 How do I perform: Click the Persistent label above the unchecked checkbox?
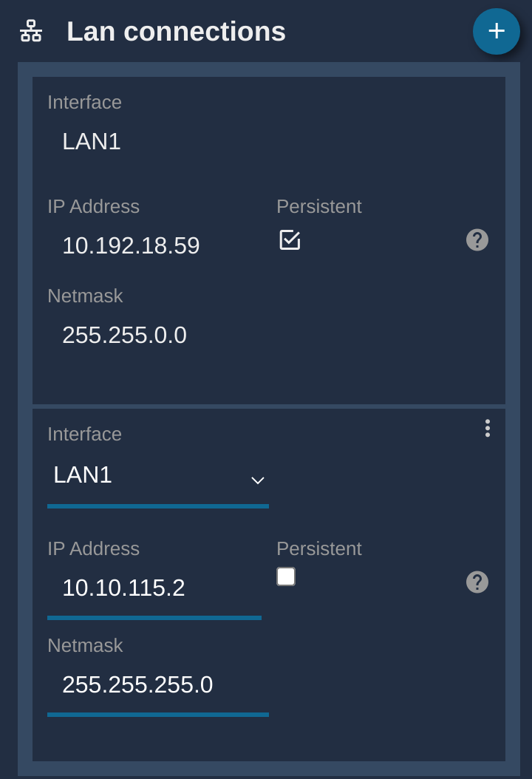pyautogui.click(x=319, y=549)
